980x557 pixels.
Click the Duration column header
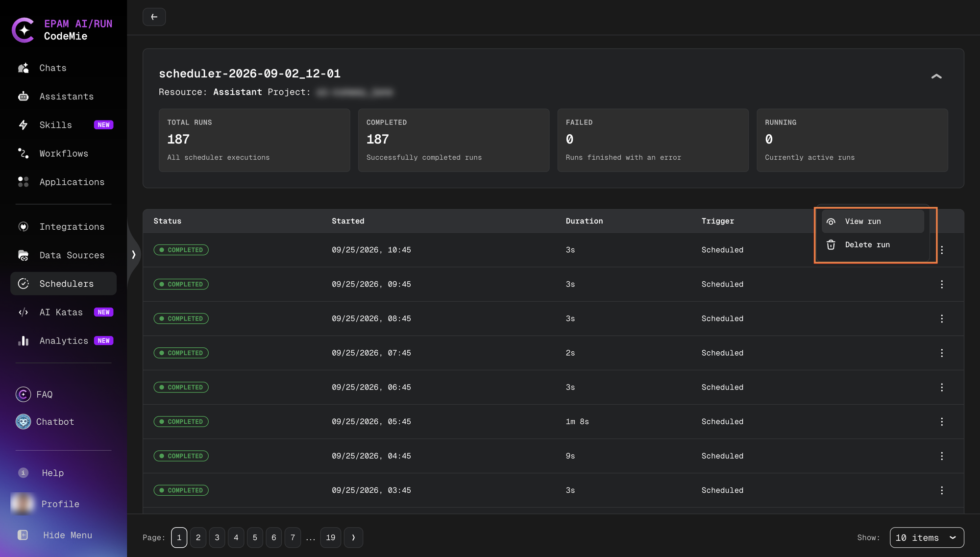click(x=584, y=221)
